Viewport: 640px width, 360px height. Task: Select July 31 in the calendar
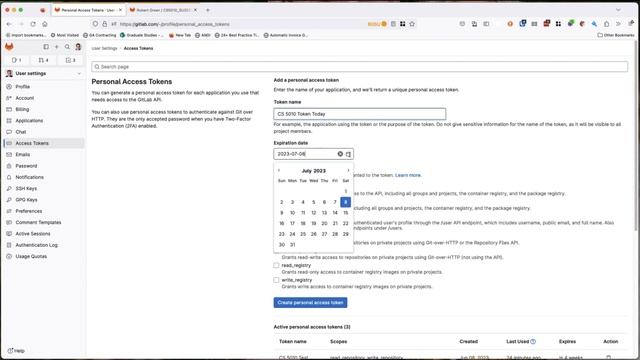292,244
